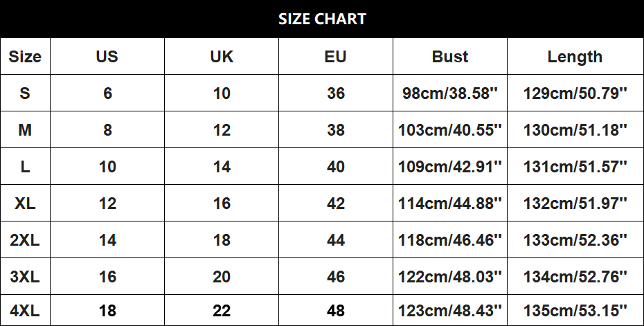The image size is (644, 326).
Task: Select length value 135cm/53.15''
Action: (x=575, y=310)
